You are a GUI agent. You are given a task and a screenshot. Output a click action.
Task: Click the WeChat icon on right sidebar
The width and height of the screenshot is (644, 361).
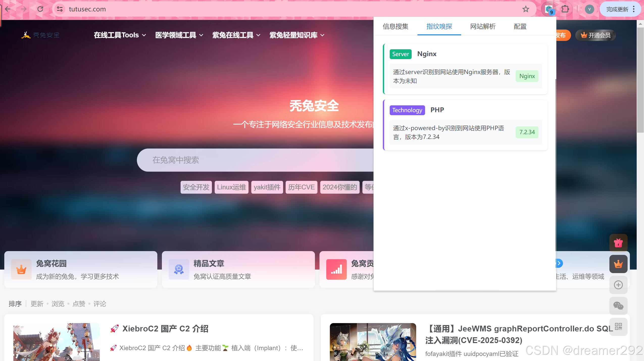618,306
